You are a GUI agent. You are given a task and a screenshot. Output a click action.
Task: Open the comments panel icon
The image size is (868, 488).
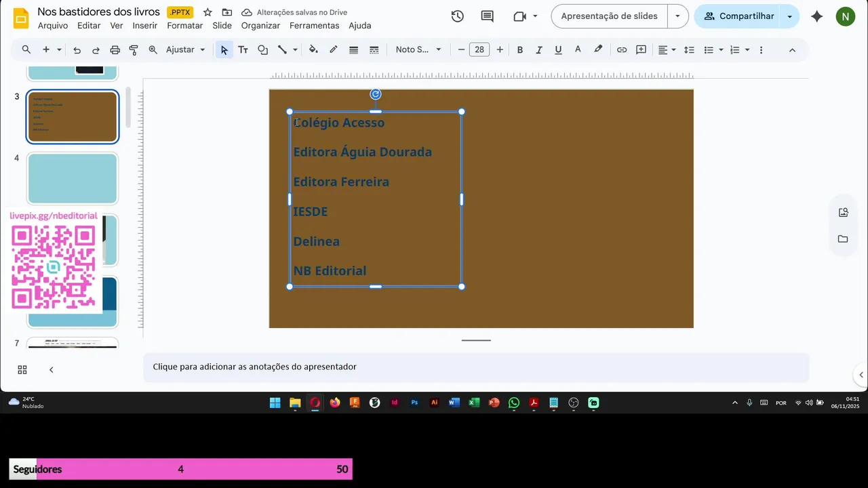pos(487,16)
